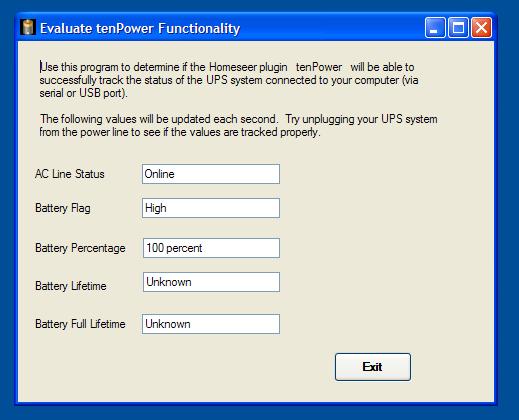Maximize the Evaluate tenPower window
The image size is (519, 420).
coord(458,27)
